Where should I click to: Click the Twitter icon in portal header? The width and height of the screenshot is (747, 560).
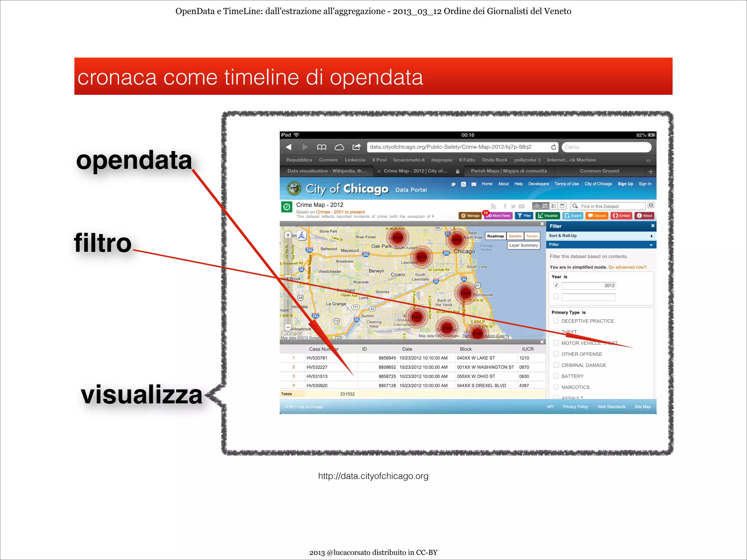tap(453, 184)
